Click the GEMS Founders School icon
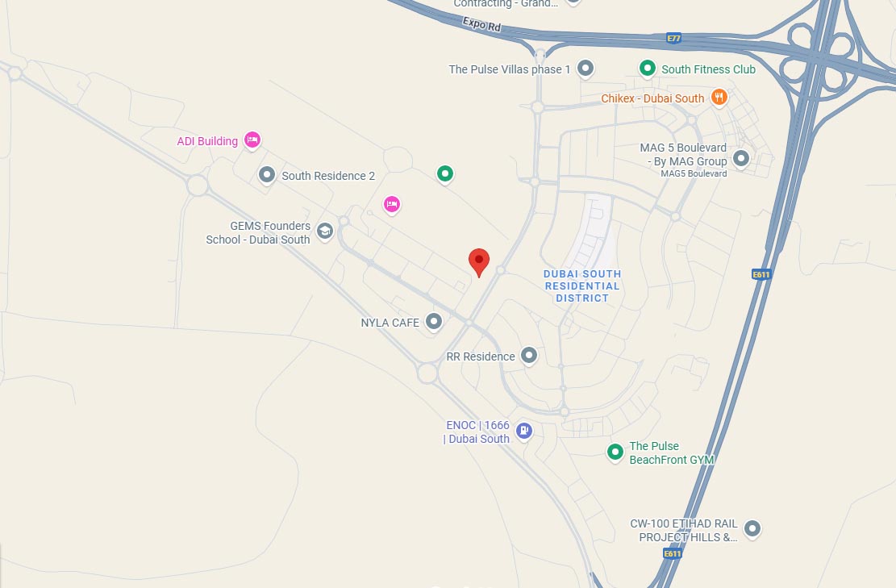This screenshot has height=588, width=896. pyautogui.click(x=325, y=231)
